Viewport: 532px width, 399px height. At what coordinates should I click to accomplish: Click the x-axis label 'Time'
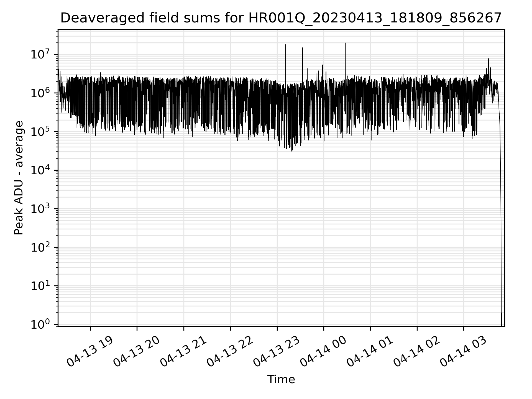281,379
